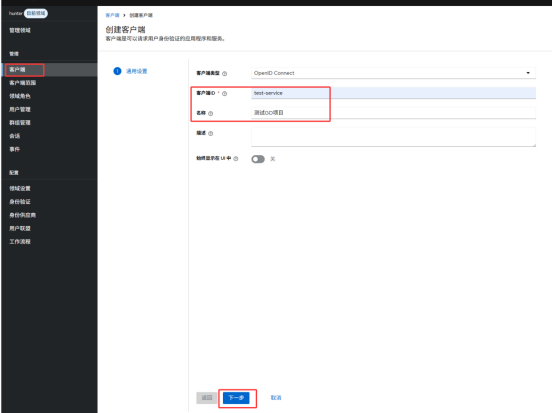Screen dimensions: 553x413
Task: Open 身份供应商 in the sidebar
Action: [23, 215]
